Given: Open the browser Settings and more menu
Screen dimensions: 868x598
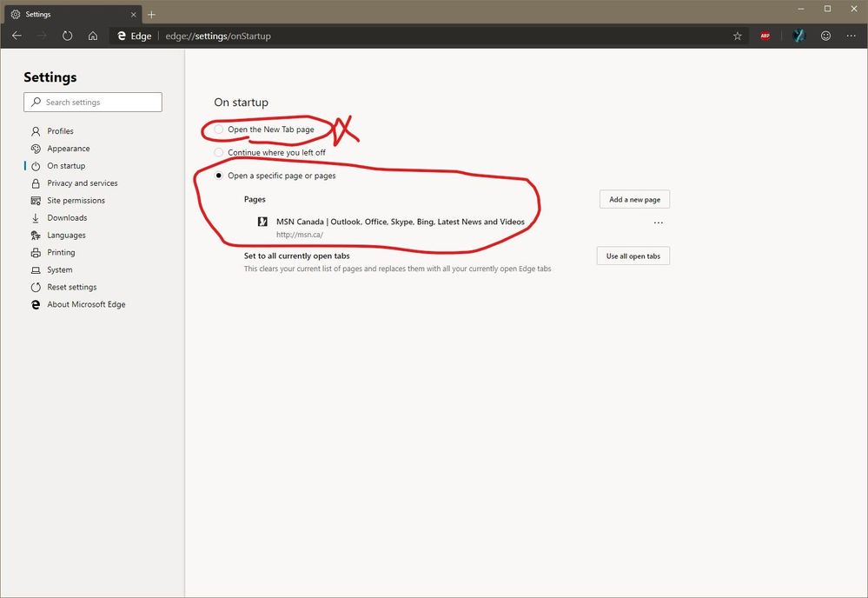Looking at the screenshot, I should (851, 36).
